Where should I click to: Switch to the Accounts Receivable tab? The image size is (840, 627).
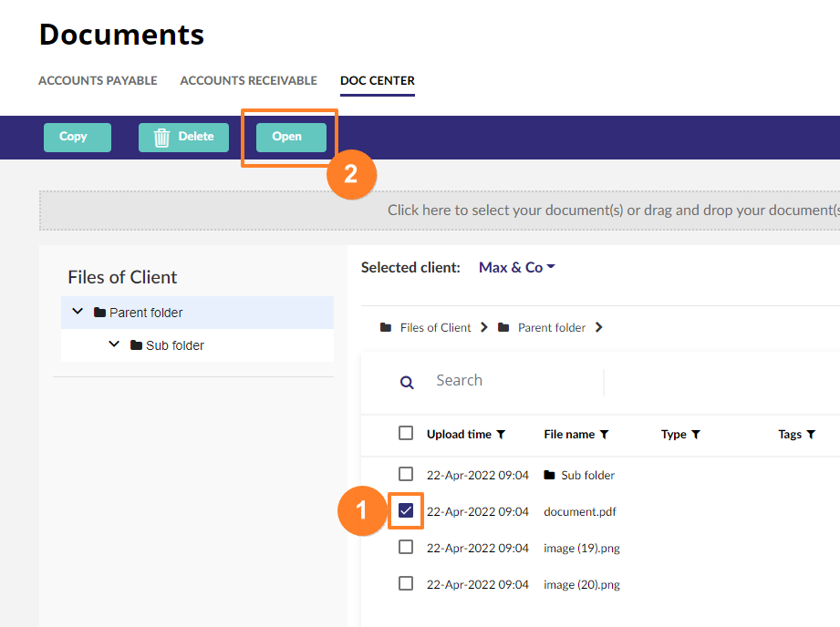(249, 81)
